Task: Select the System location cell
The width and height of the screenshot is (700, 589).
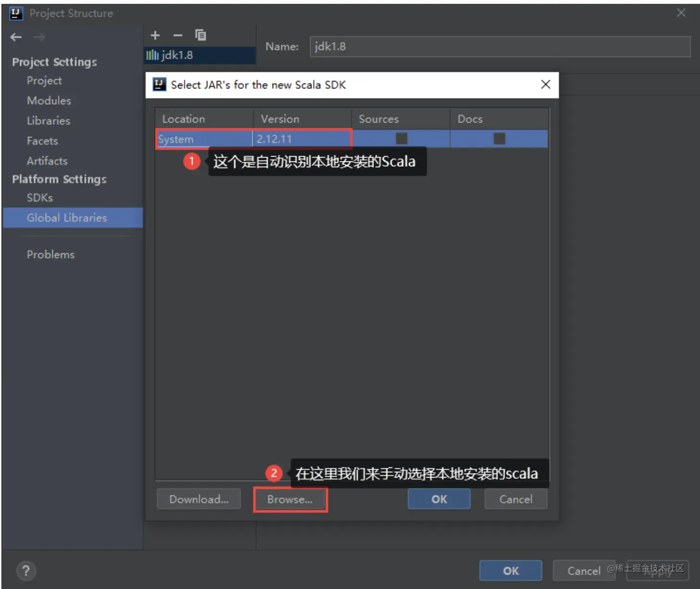Action: pyautogui.click(x=204, y=139)
